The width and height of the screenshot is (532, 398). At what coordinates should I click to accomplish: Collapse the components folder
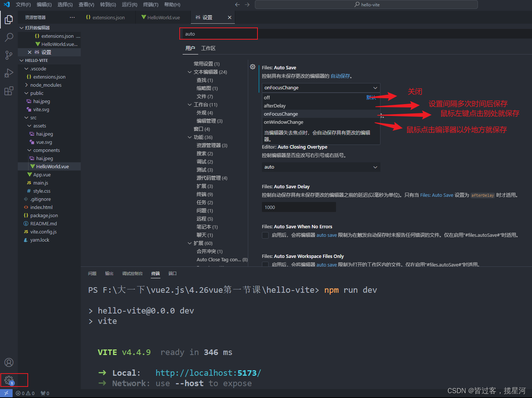tap(29, 150)
